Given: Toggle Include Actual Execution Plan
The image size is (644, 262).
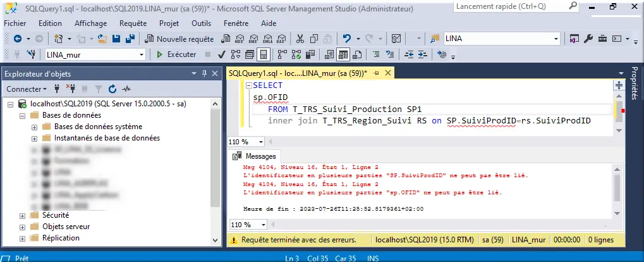Looking at the screenshot, I should 283,54.
